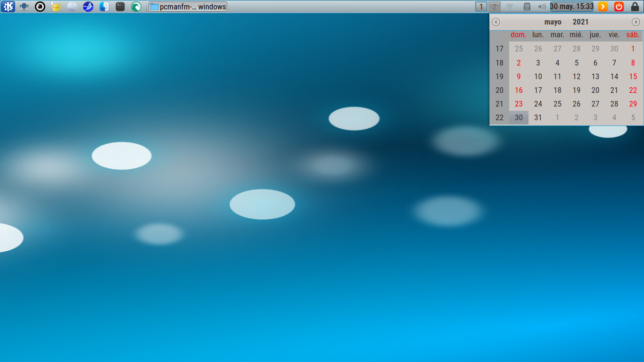The image size is (644, 362).
Task: Select day 7 in the vie. column
Action: pyautogui.click(x=614, y=63)
